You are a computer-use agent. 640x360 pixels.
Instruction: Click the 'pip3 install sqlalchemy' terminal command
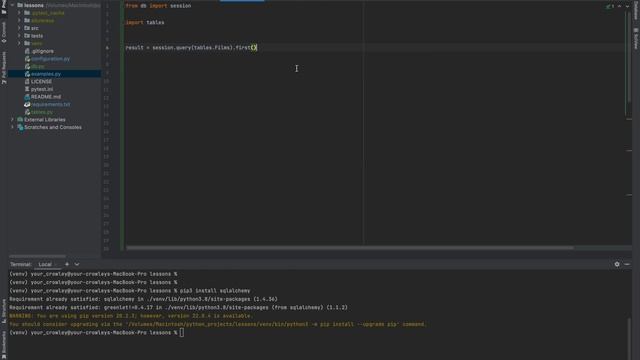click(x=215, y=291)
